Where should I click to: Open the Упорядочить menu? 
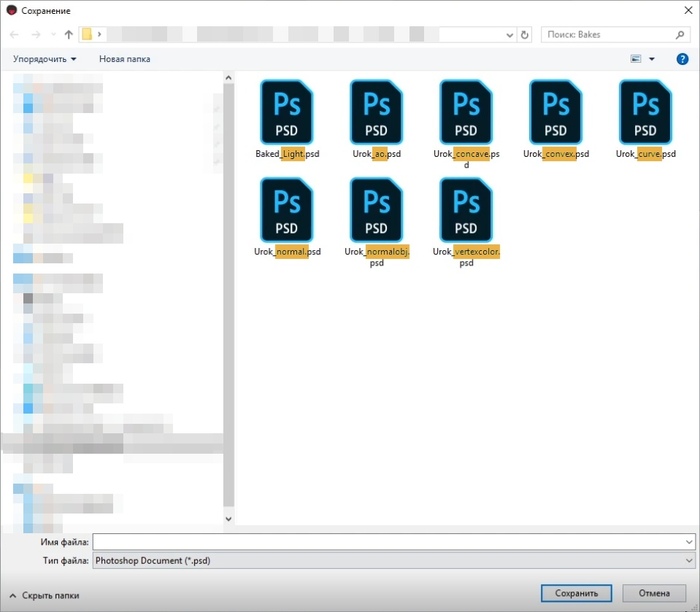(45, 59)
